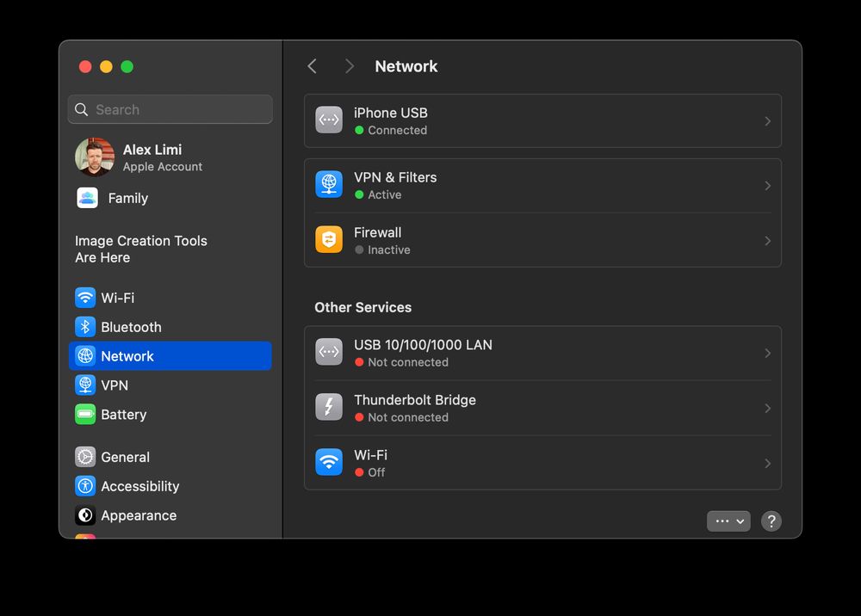Image resolution: width=861 pixels, height=616 pixels.
Task: Click the iPhone USB connector icon
Action: (328, 120)
